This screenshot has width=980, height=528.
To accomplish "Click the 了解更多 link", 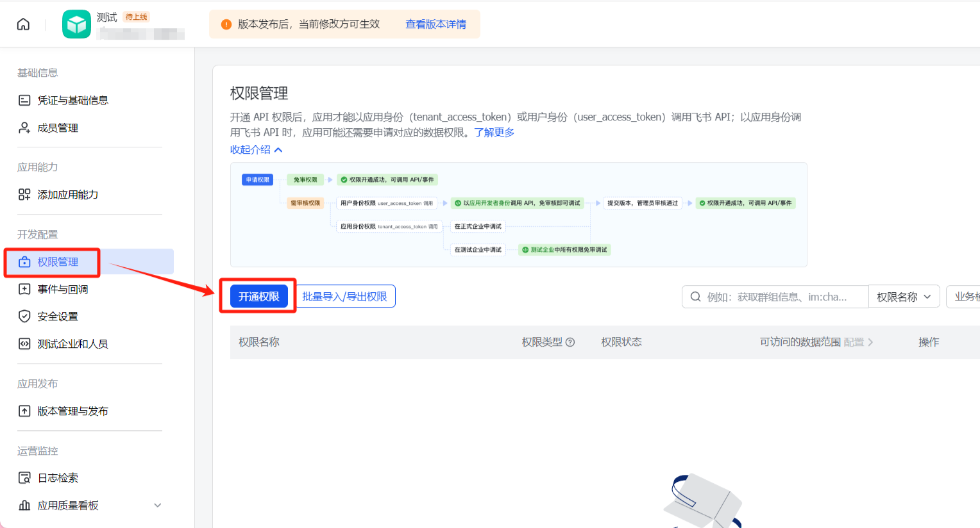I will [x=494, y=133].
